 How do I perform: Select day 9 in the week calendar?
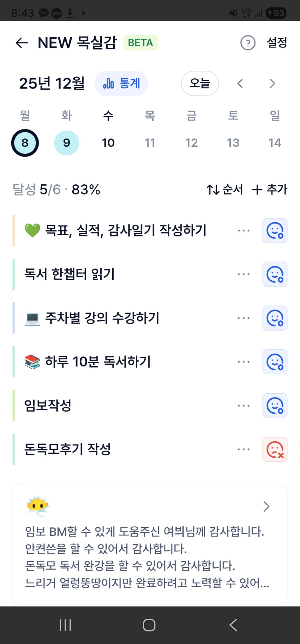[67, 143]
